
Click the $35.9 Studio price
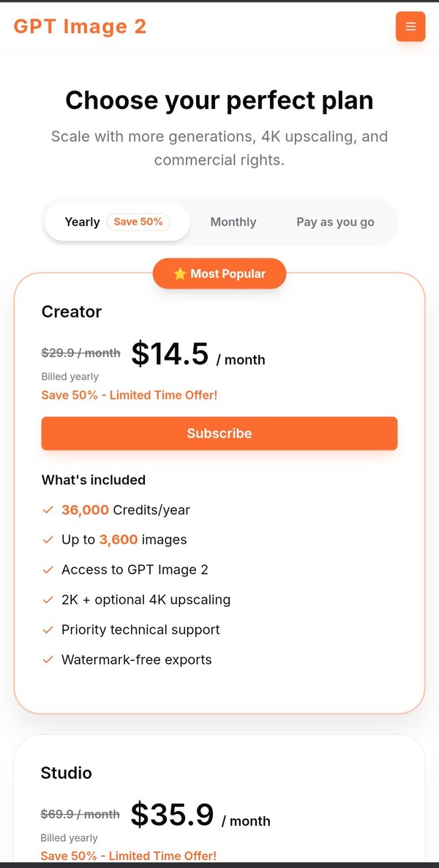coord(173,815)
